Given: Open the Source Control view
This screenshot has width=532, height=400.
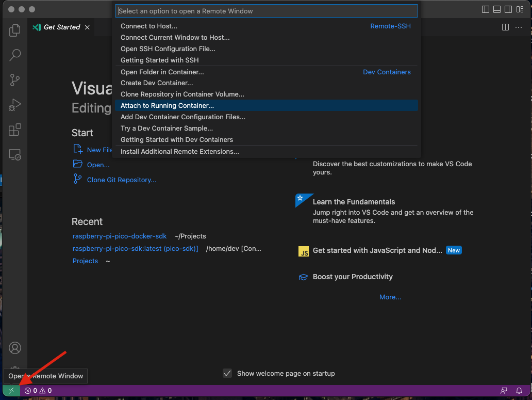Looking at the screenshot, I should [x=14, y=80].
